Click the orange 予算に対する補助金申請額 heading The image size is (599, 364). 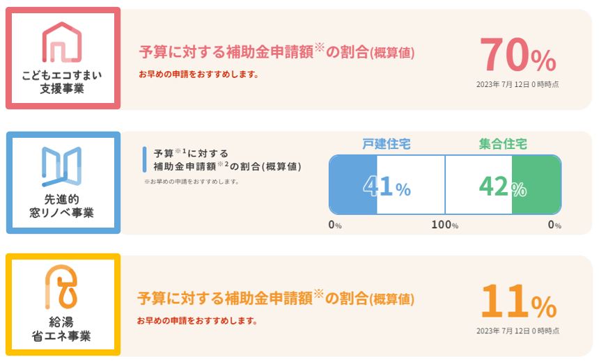pyautogui.click(x=277, y=299)
